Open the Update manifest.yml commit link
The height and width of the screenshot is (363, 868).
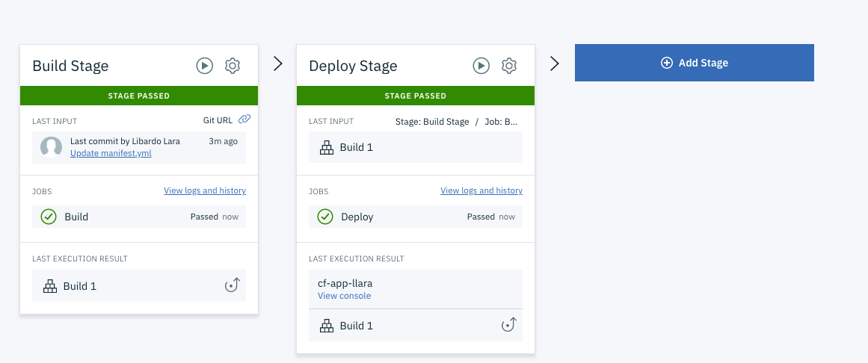coord(111,153)
